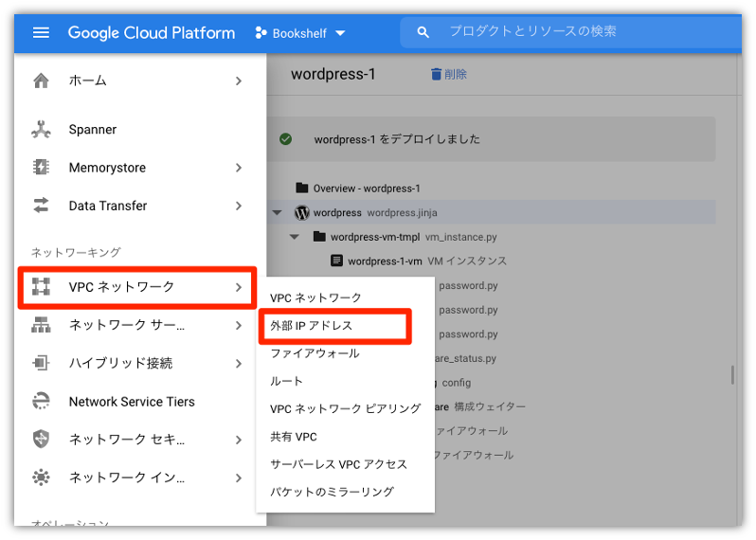Expand the ホーム submenu chevron

pyautogui.click(x=239, y=81)
